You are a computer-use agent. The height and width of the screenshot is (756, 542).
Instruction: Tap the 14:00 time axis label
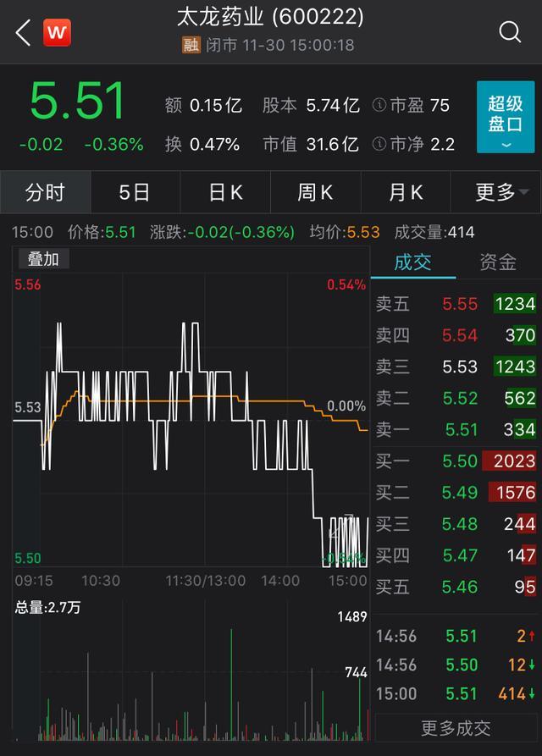[280, 581]
